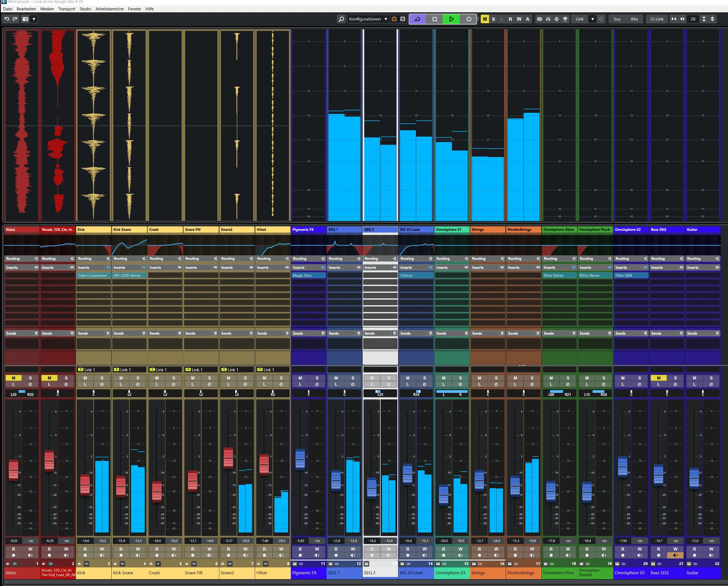728x586 pixels.
Task: Click the global Solo S button in toolbar
Action: tap(493, 19)
